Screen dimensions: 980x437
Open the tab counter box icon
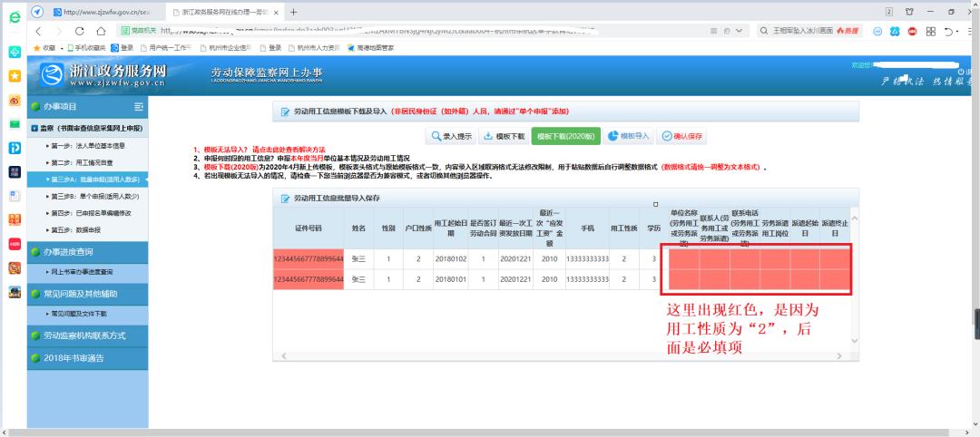[888, 12]
